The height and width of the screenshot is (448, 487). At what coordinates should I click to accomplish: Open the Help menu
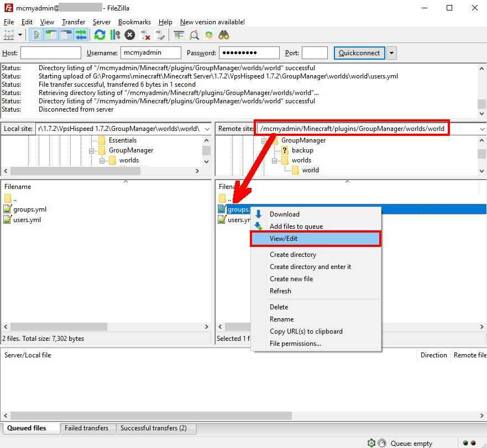(165, 22)
